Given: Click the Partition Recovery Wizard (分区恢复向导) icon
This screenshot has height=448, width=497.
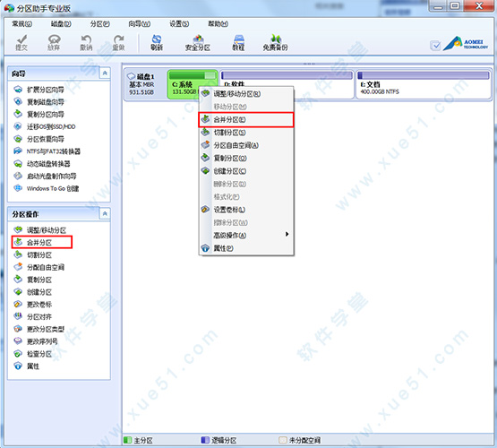Looking at the screenshot, I should [18, 139].
